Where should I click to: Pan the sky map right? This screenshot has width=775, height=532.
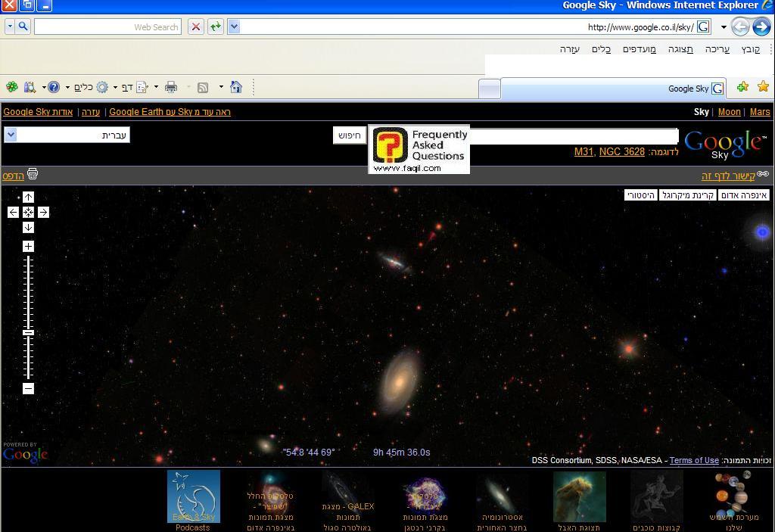point(43,213)
